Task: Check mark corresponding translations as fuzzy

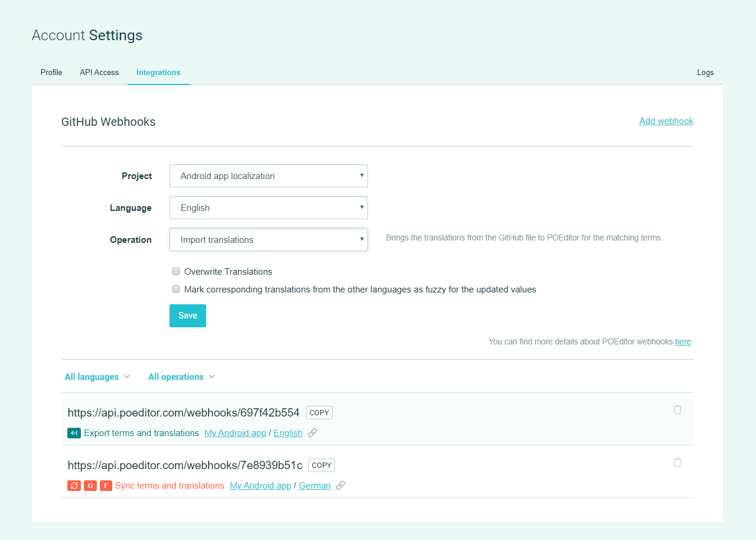Action: pyautogui.click(x=176, y=289)
